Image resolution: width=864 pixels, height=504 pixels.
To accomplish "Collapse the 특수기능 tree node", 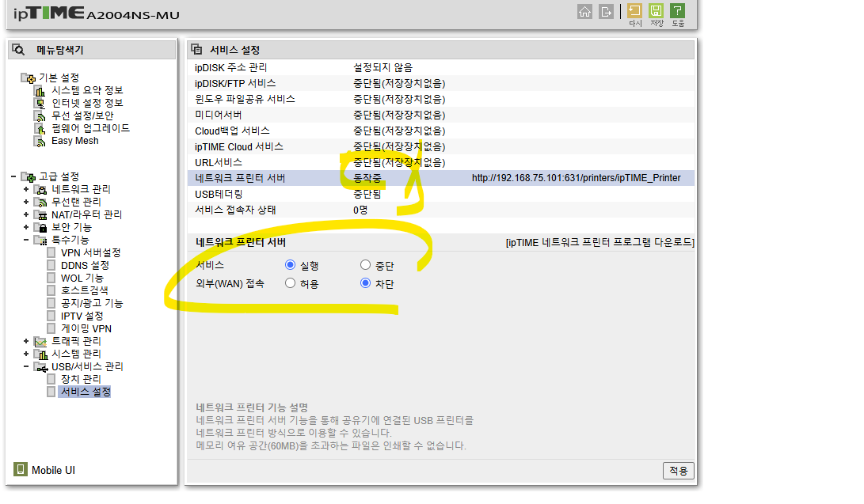I will [x=26, y=240].
